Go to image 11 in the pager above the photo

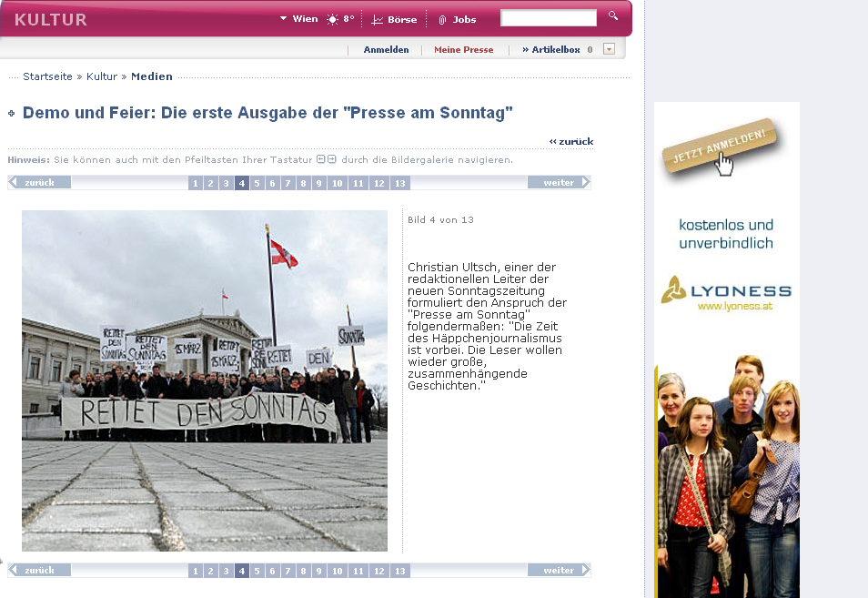click(358, 183)
